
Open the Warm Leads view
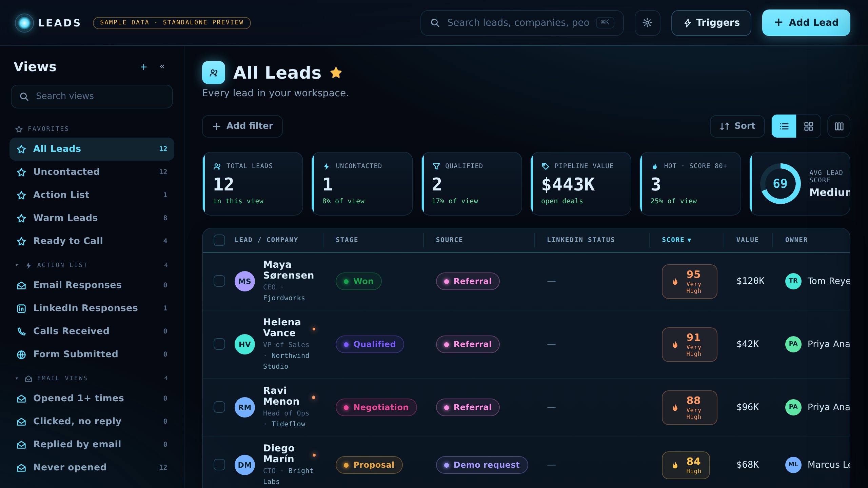pyautogui.click(x=92, y=218)
